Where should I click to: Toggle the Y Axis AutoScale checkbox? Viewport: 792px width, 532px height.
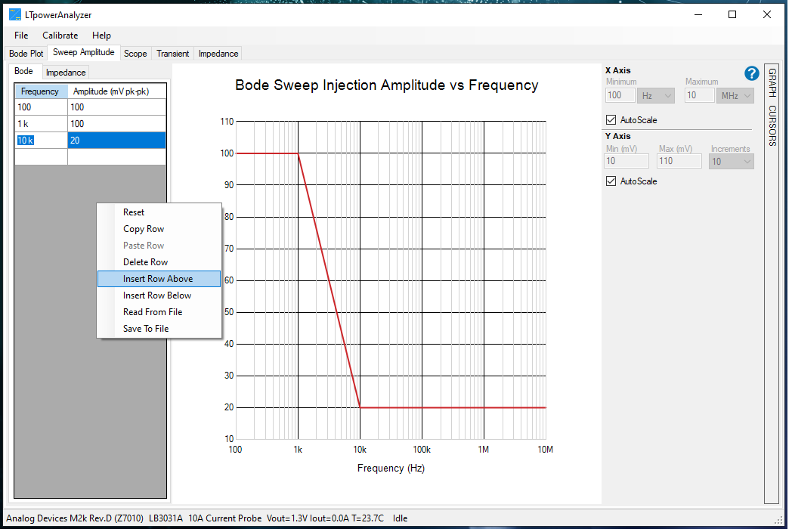611,181
